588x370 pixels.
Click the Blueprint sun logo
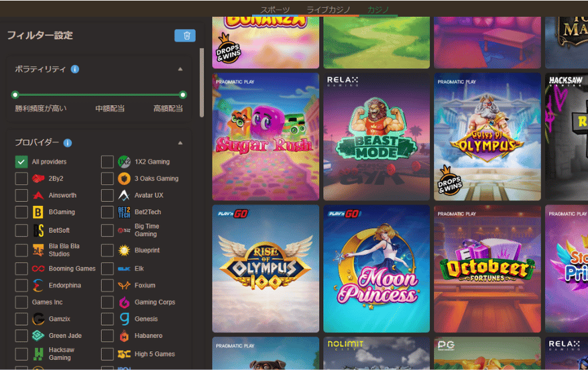coord(124,250)
